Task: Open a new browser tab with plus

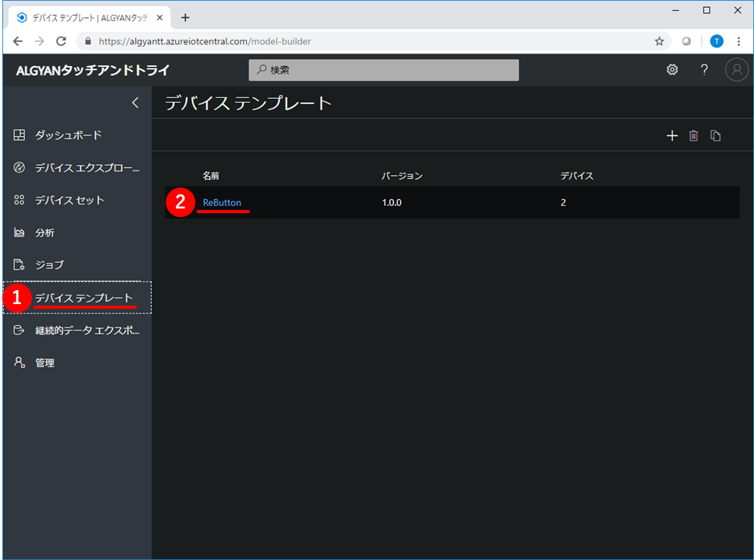Action: pos(185,18)
